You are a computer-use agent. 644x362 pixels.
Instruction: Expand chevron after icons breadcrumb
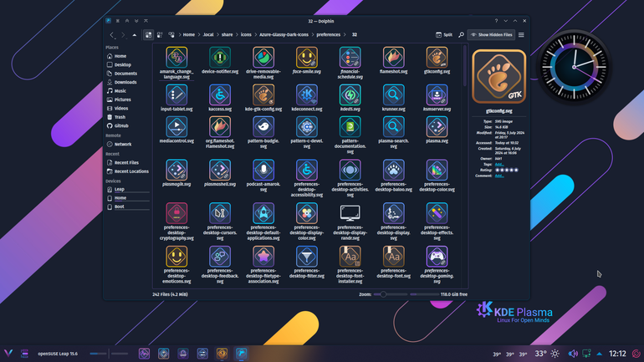tap(255, 35)
